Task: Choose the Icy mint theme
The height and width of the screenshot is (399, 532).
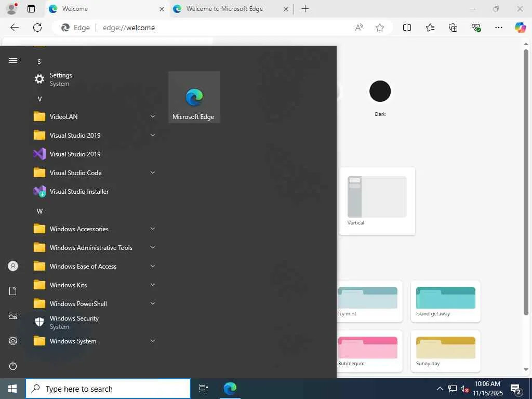Action: (369, 301)
